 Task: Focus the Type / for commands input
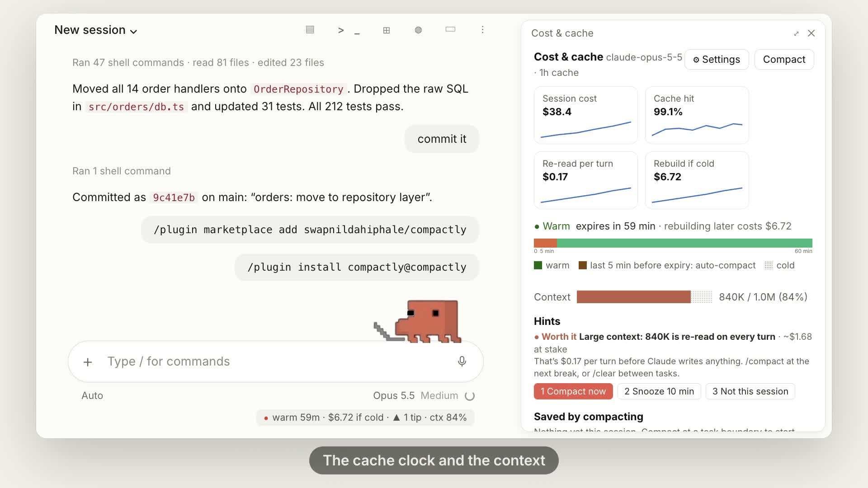[x=276, y=361]
